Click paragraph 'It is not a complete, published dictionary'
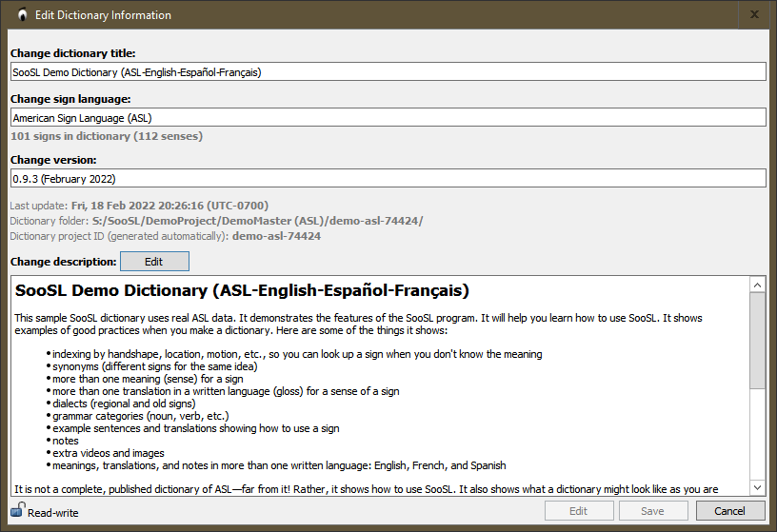The width and height of the screenshot is (777, 532). pos(367,489)
